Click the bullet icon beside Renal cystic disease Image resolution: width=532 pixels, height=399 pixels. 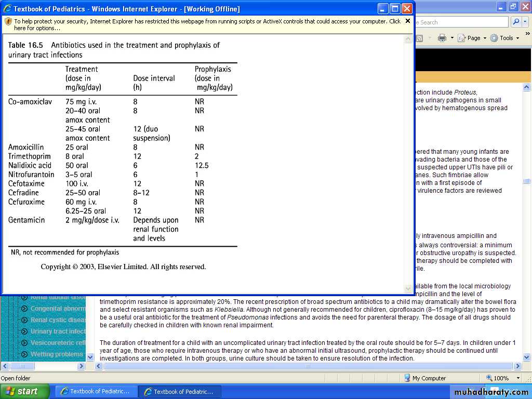point(24,320)
